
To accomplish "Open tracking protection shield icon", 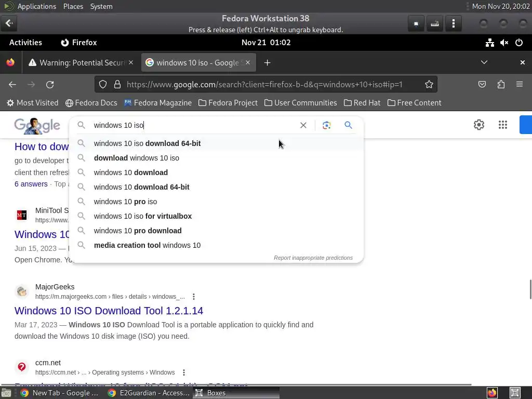I will point(103,85).
